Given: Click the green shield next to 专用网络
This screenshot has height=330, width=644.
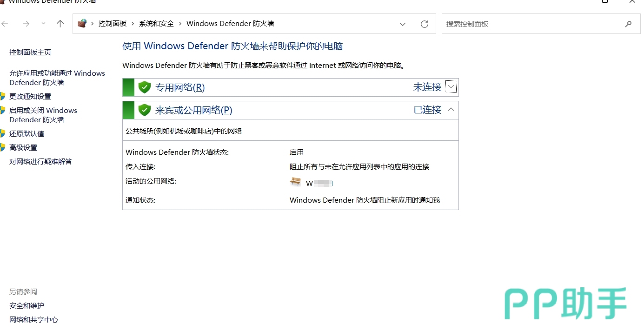Looking at the screenshot, I should coord(145,87).
